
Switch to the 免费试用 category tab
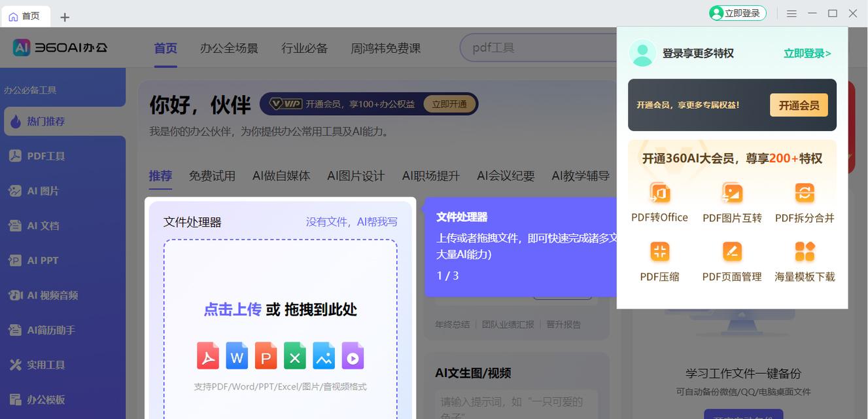tap(212, 175)
